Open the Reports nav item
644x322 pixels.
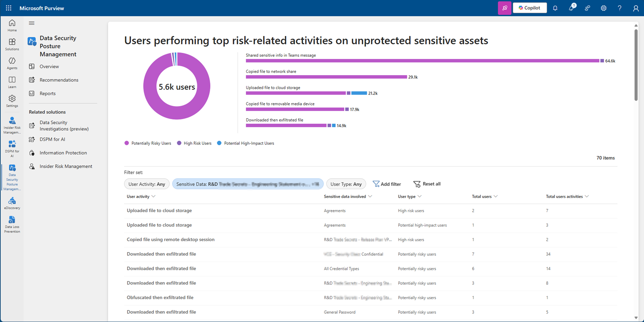(47, 93)
